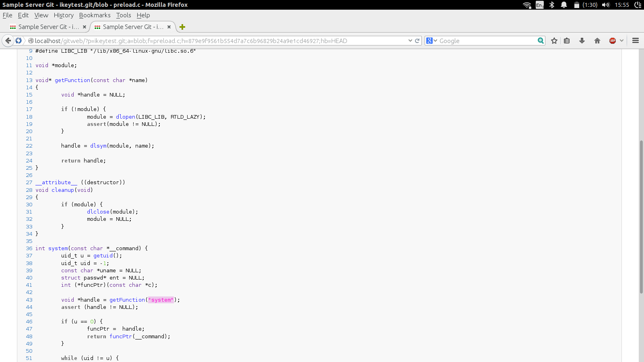Click the getFunction definition name on line 13
644x362 pixels.
(x=72, y=80)
